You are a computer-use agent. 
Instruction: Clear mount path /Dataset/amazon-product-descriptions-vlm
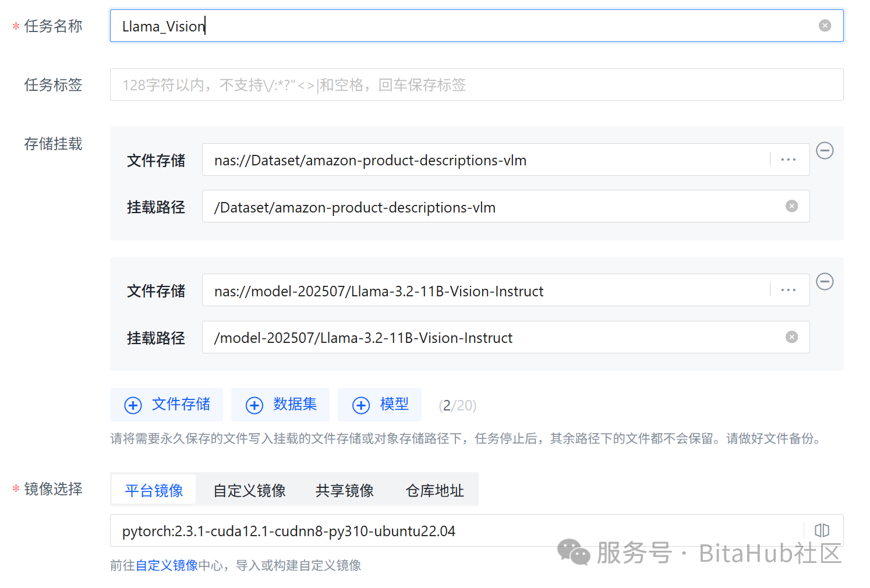pos(791,206)
